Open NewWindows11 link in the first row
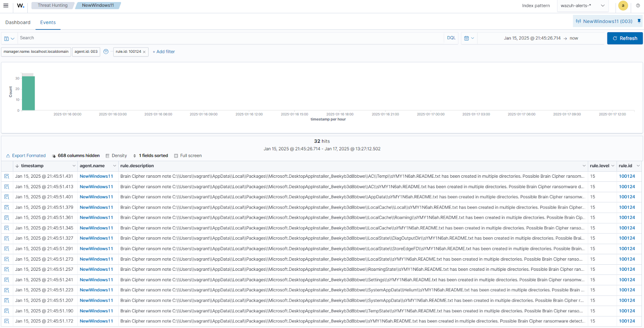 coord(97,176)
